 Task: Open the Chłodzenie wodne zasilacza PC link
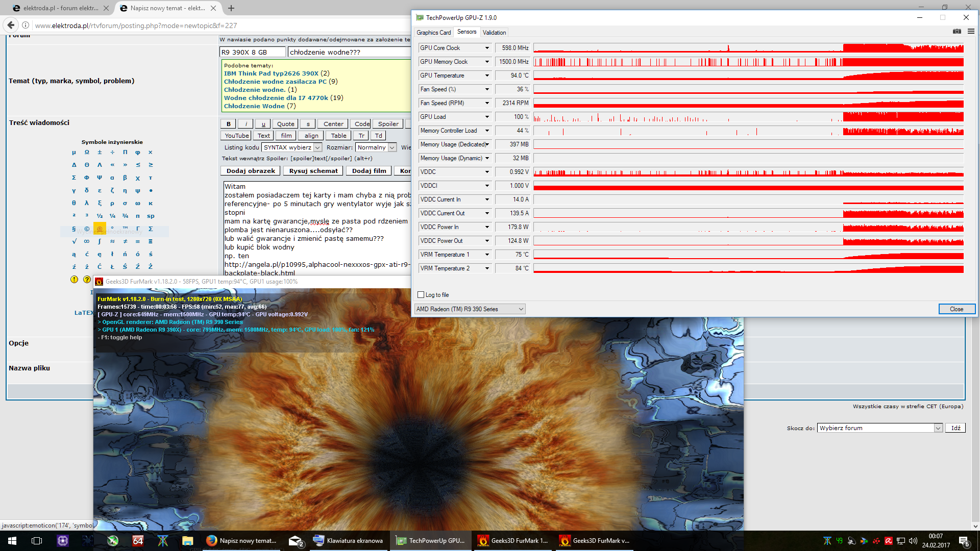pyautogui.click(x=275, y=82)
